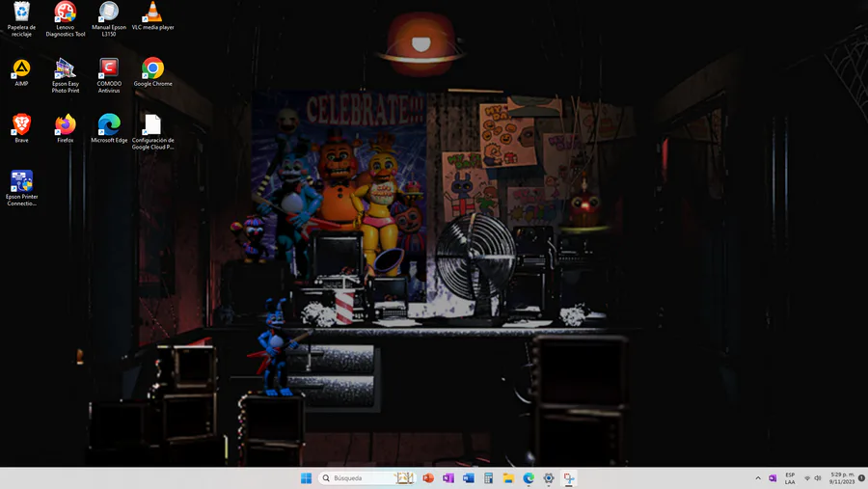868x489 pixels.
Task: Open OneNote from the taskbar
Action: (448, 478)
